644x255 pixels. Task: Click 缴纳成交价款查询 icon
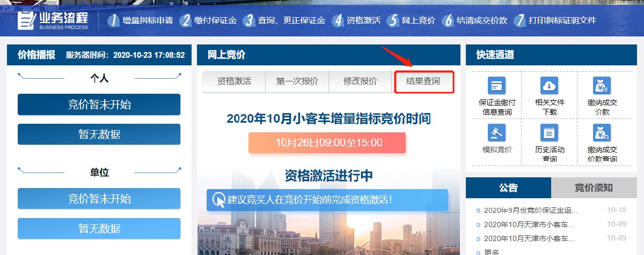[602, 132]
